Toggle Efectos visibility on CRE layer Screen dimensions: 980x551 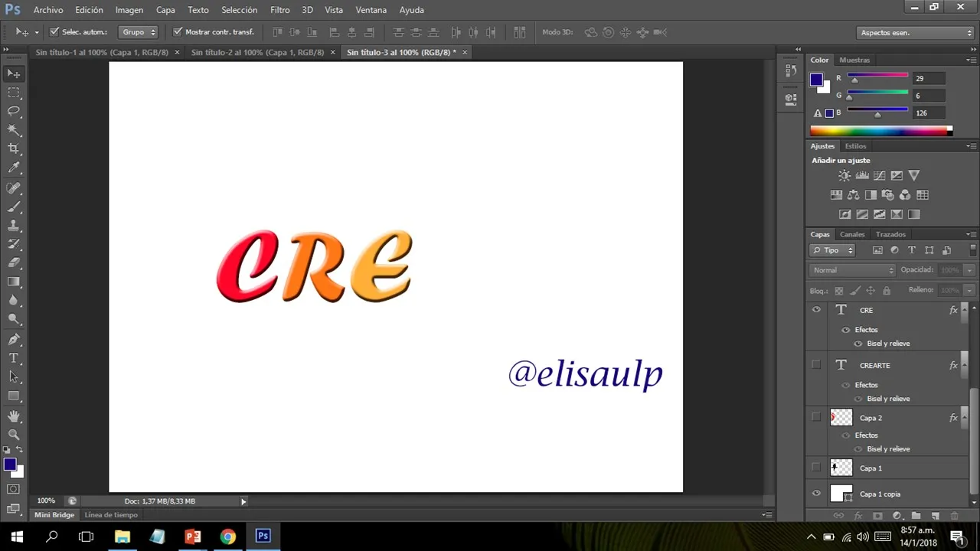[x=846, y=330]
